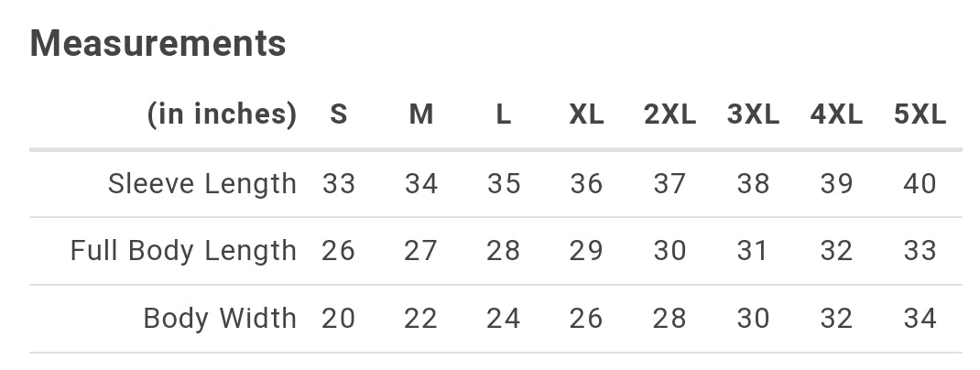The image size is (980, 370).
Task: Select the 2XL size column header
Action: coord(670,114)
